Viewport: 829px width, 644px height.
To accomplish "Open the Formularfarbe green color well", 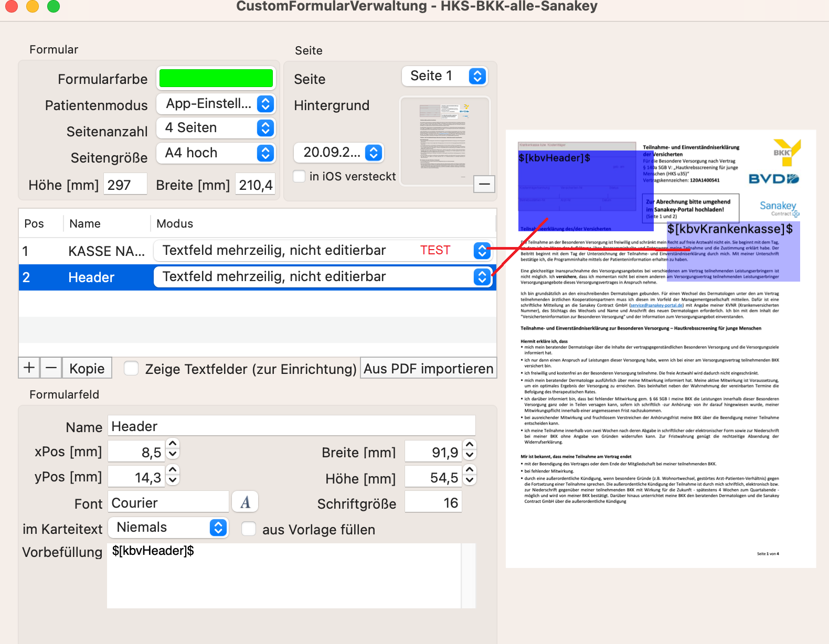I will [x=216, y=79].
